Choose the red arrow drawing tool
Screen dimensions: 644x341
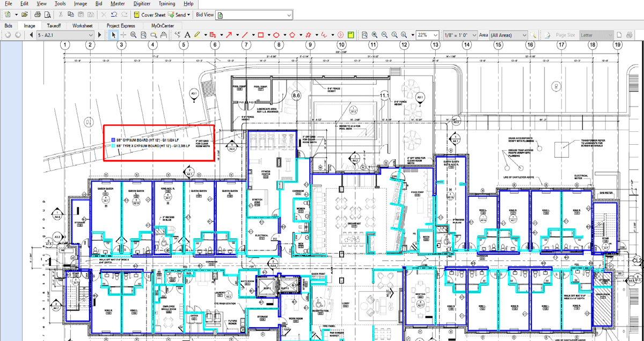(x=229, y=35)
